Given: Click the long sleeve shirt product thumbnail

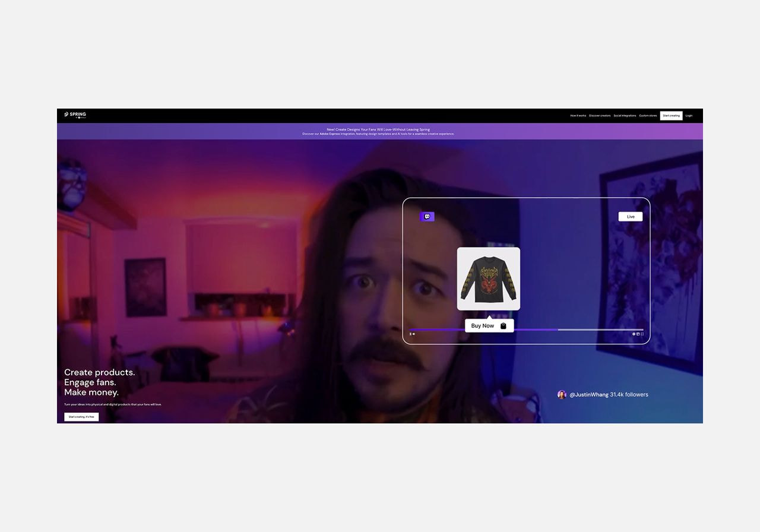Looking at the screenshot, I should click(x=488, y=278).
